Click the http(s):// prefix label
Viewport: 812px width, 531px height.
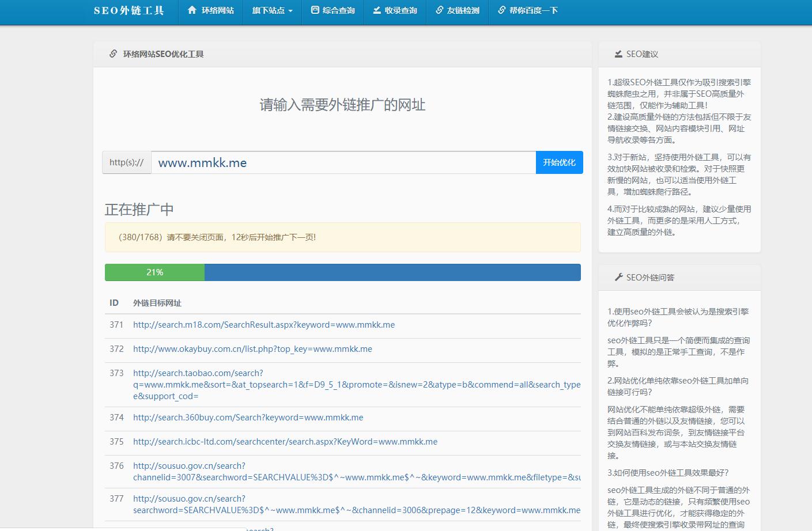pyautogui.click(x=127, y=162)
